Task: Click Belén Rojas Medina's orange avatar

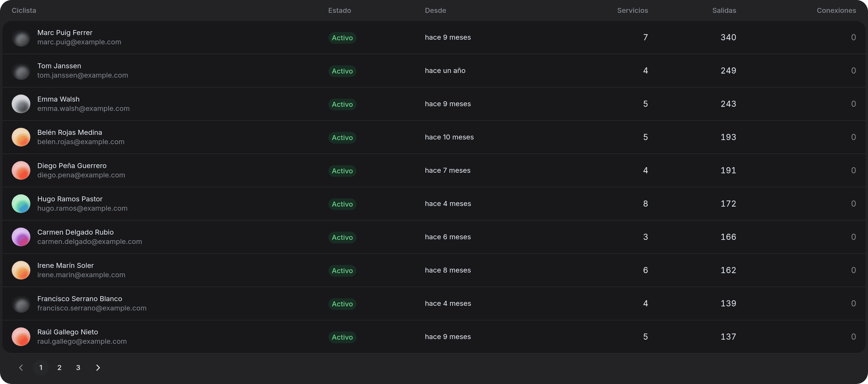Action: (x=21, y=137)
